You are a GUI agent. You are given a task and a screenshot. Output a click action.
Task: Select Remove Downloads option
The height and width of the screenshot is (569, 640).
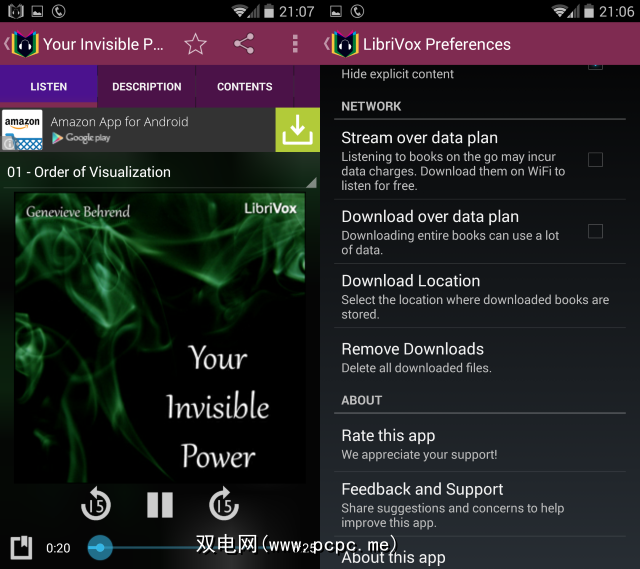[x=480, y=357]
